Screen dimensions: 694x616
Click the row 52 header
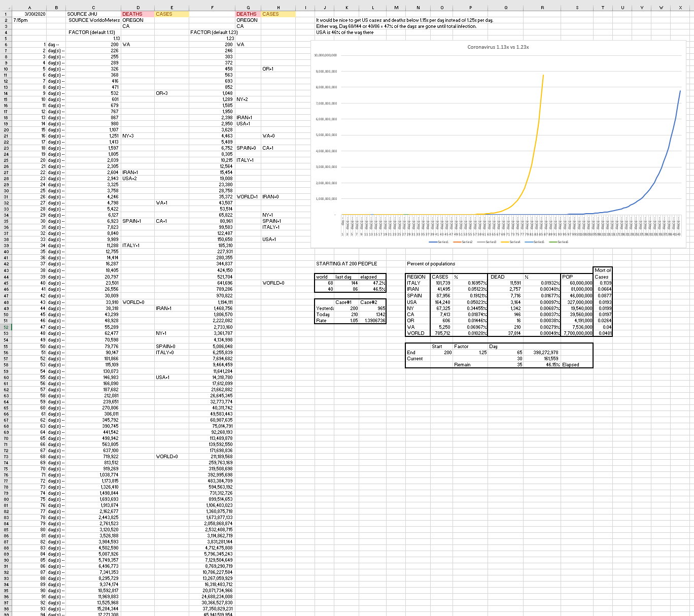[x=6, y=327]
